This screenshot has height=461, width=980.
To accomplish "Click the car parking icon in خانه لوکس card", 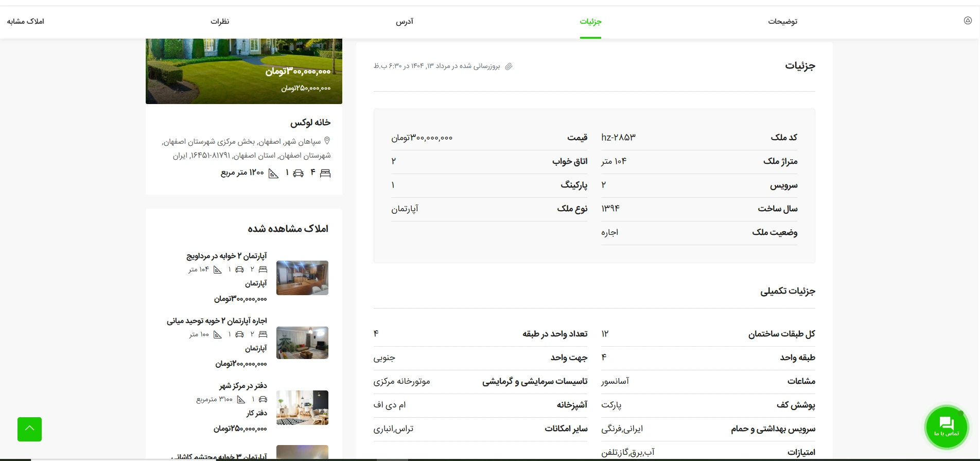I will click(x=299, y=173).
